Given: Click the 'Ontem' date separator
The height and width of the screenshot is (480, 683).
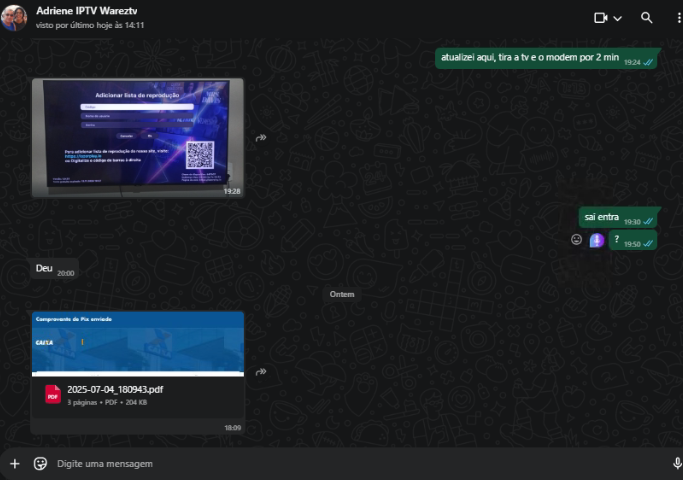Looking at the screenshot, I should (x=342, y=294).
